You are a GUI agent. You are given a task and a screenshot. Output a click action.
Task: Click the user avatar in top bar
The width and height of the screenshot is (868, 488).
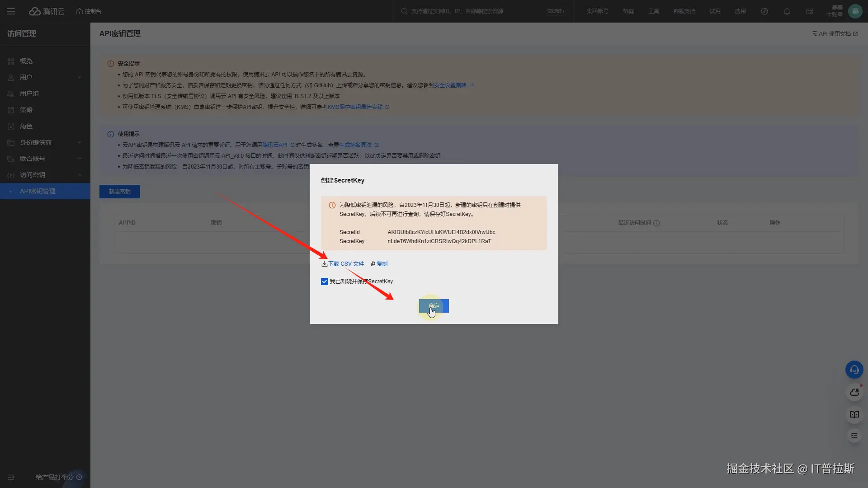click(855, 11)
